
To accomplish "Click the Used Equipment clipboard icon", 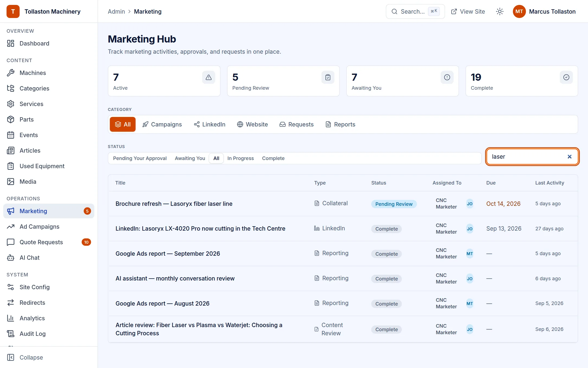I will click(11, 166).
